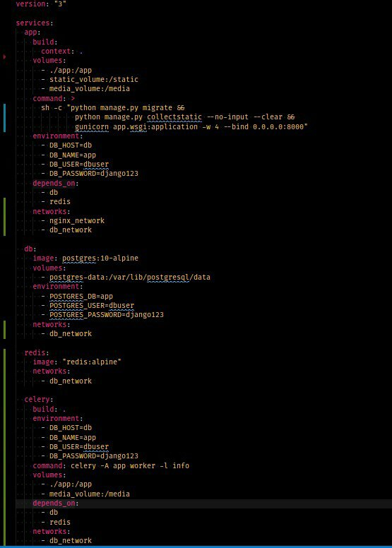Click the POSTGRES_USER=dbuser entry
Viewport: 392px width, 548px height.
coord(92,306)
